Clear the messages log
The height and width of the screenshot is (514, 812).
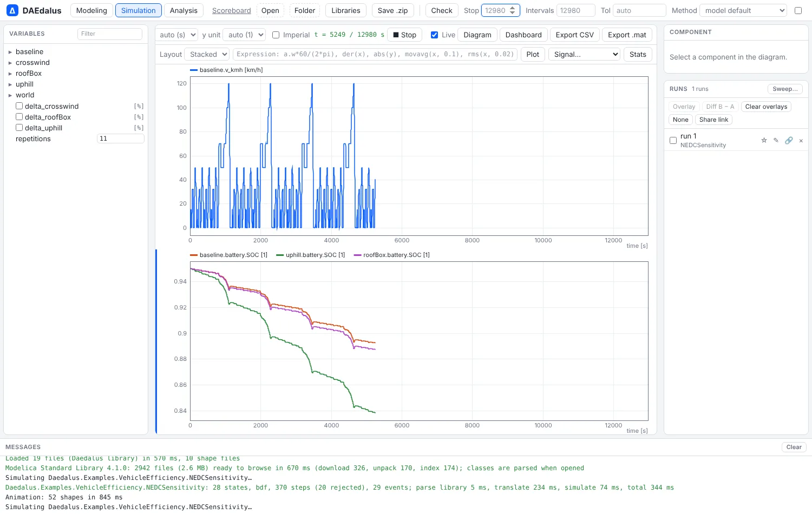(794, 447)
